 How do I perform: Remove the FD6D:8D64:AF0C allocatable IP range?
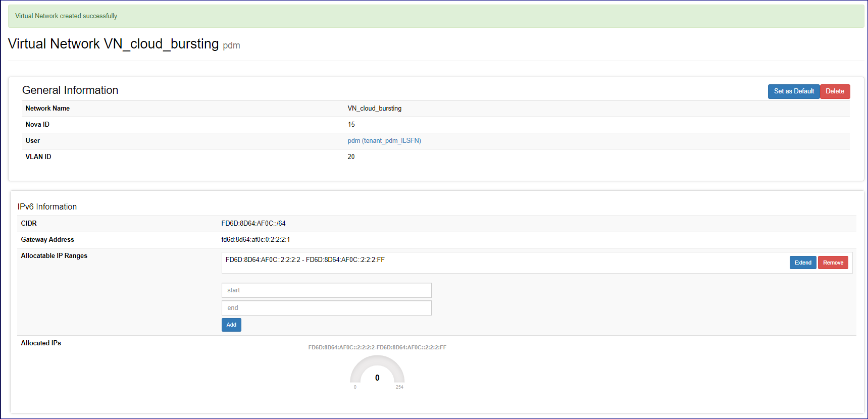[x=833, y=263]
